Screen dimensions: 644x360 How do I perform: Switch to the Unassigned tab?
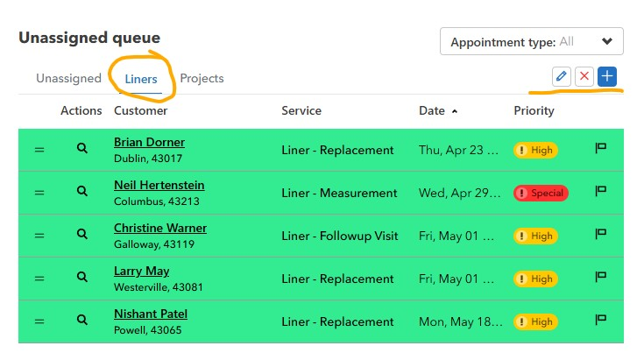pos(68,79)
